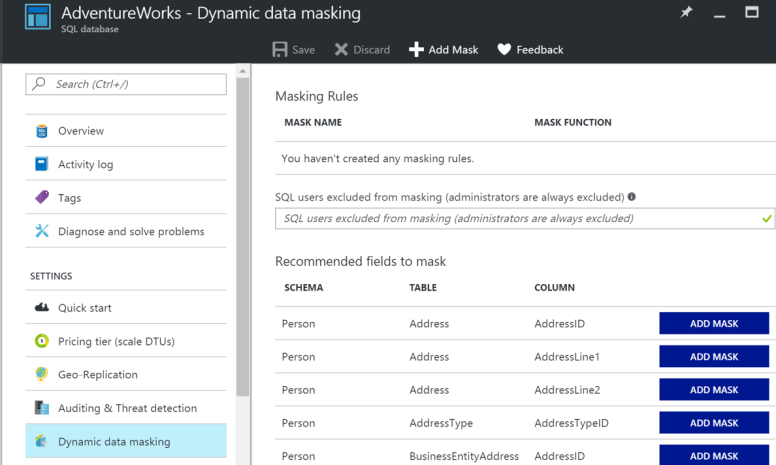Select Diagnose and solve problems
This screenshot has width=776, height=465.
[126, 232]
